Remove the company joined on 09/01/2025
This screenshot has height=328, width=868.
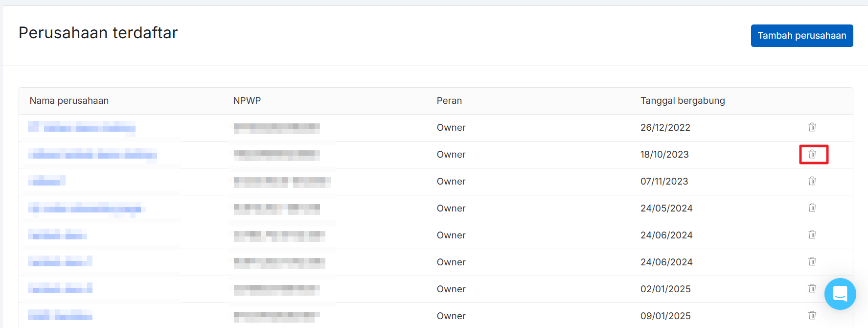(x=812, y=316)
